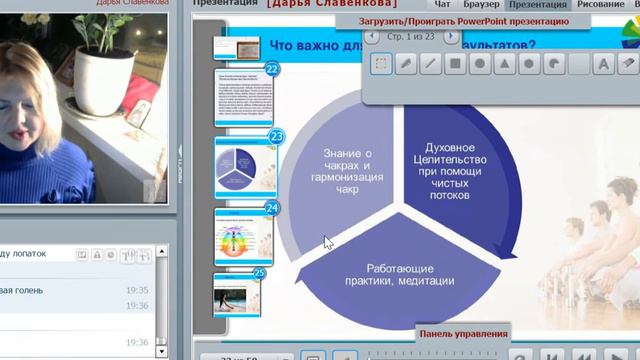Screen dimensions: 640x360
Task: Select the pie sector shape tool
Action: click(x=554, y=64)
